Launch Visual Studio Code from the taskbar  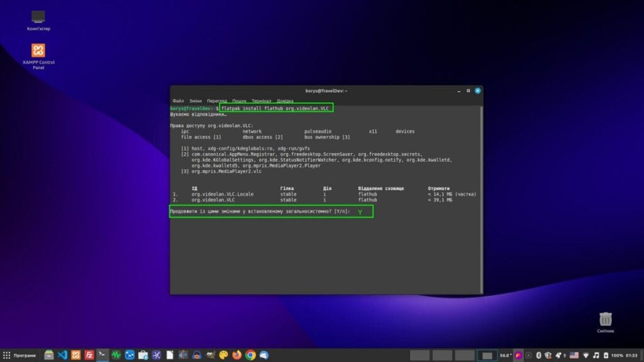click(x=62, y=355)
